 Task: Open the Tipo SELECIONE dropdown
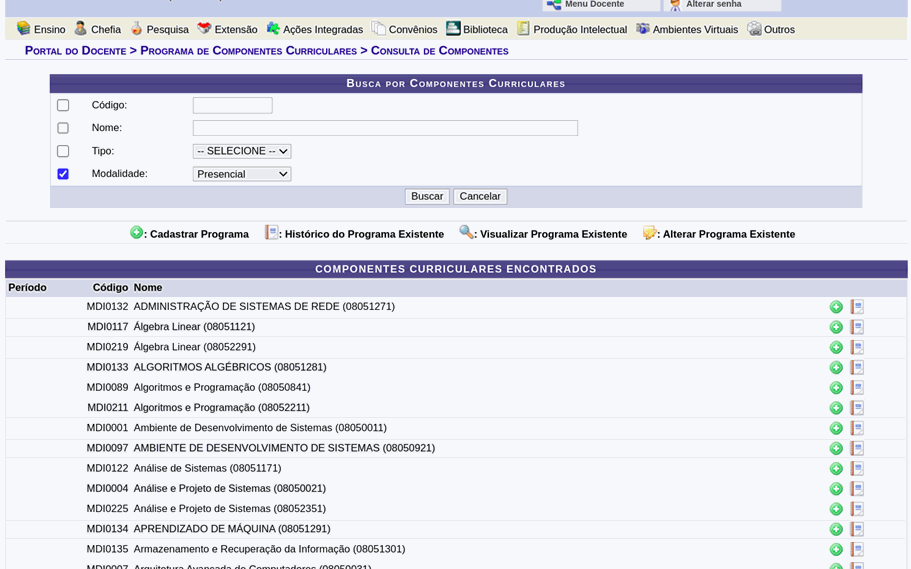point(241,151)
